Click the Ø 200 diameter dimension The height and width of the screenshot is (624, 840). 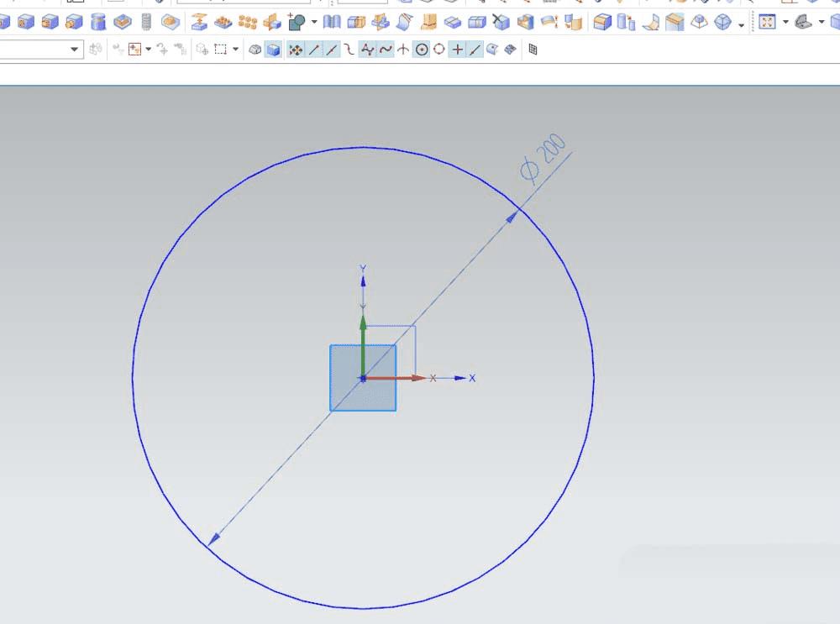pyautogui.click(x=543, y=158)
